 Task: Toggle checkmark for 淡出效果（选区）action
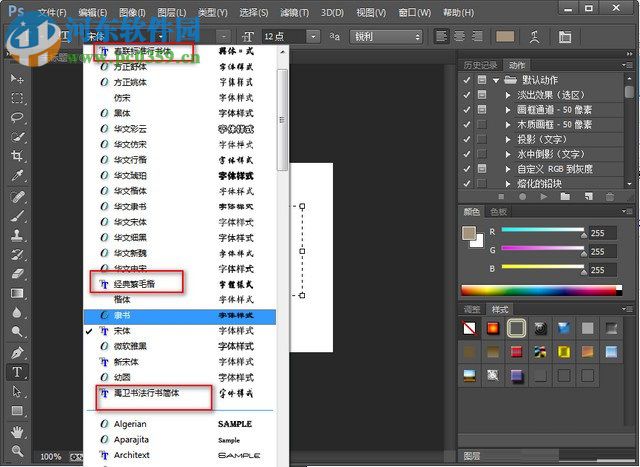467,95
